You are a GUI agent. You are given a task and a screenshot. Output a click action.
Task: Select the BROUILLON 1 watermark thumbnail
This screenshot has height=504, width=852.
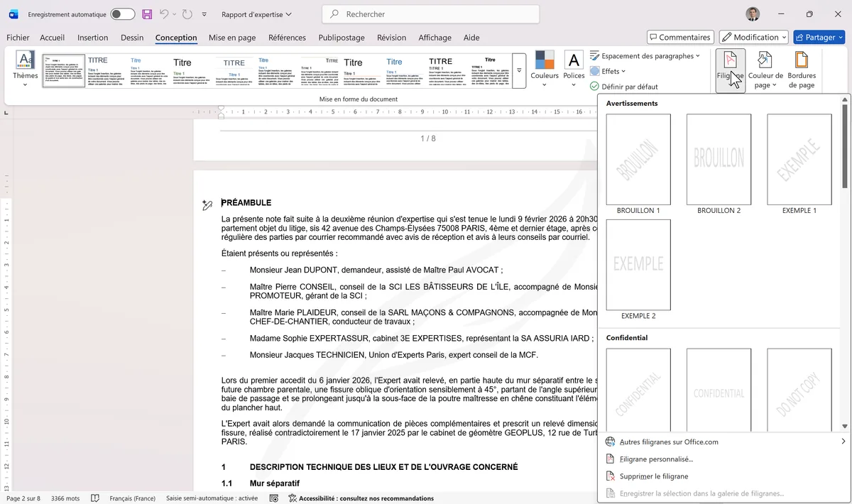[x=638, y=159]
